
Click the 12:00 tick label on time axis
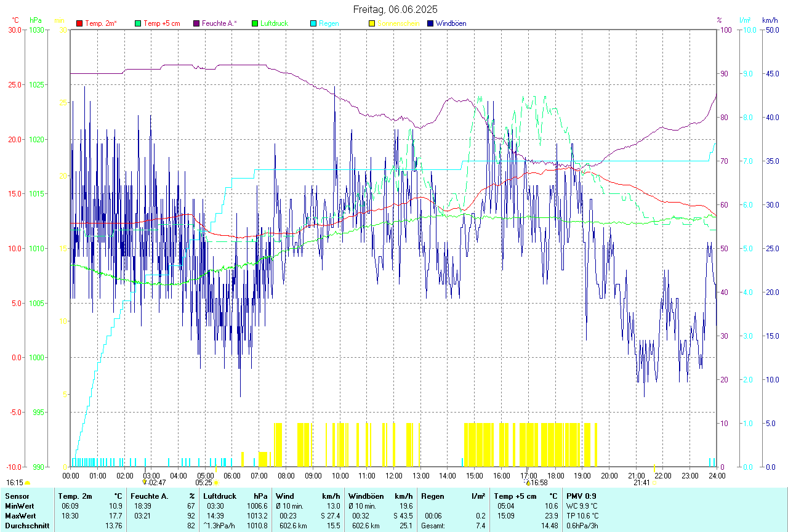point(393,475)
